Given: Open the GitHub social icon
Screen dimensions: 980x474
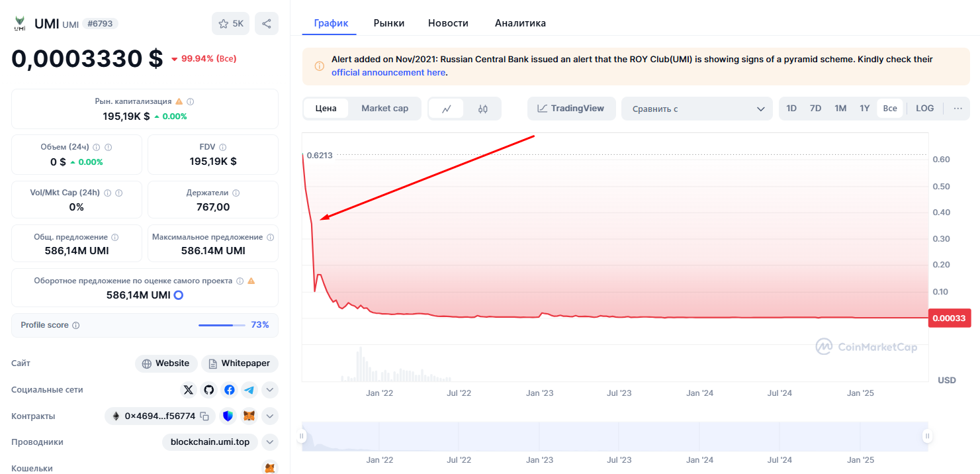Looking at the screenshot, I should (x=209, y=390).
